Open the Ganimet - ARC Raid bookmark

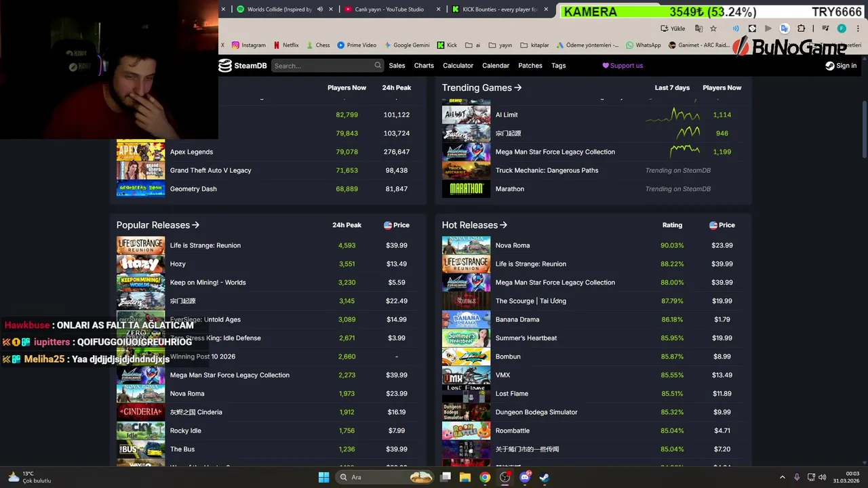coord(699,45)
